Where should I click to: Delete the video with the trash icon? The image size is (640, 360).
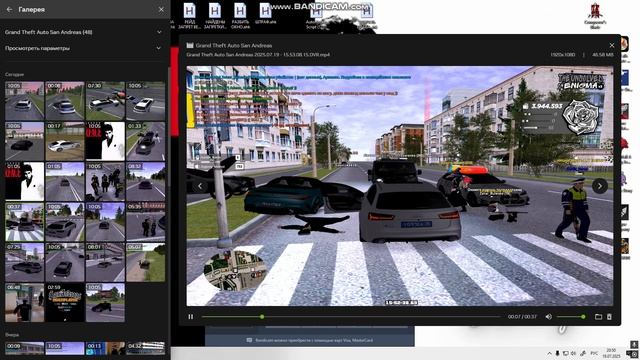[609, 317]
